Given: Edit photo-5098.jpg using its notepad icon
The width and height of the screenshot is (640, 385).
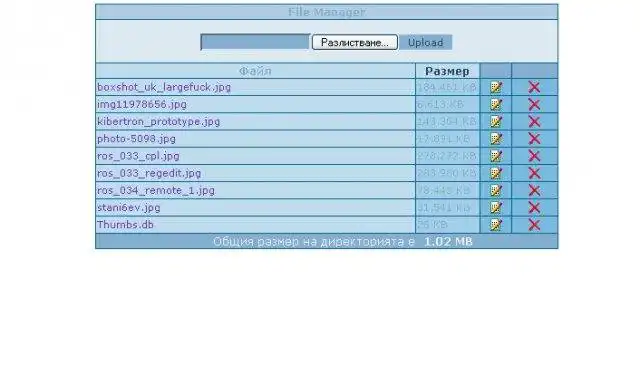Looking at the screenshot, I should pos(496,138).
